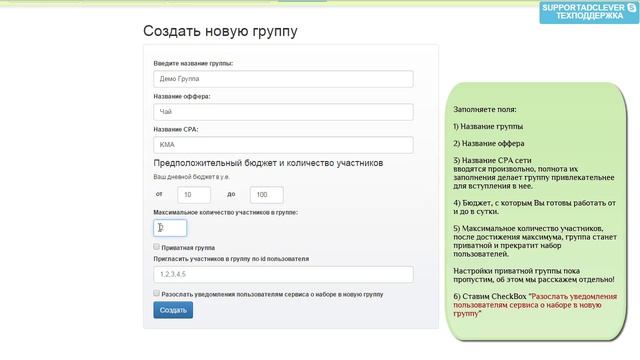Click the text 'Ваш дневной бюджет в у.е.'
The height and width of the screenshot is (360, 640).
point(191,177)
